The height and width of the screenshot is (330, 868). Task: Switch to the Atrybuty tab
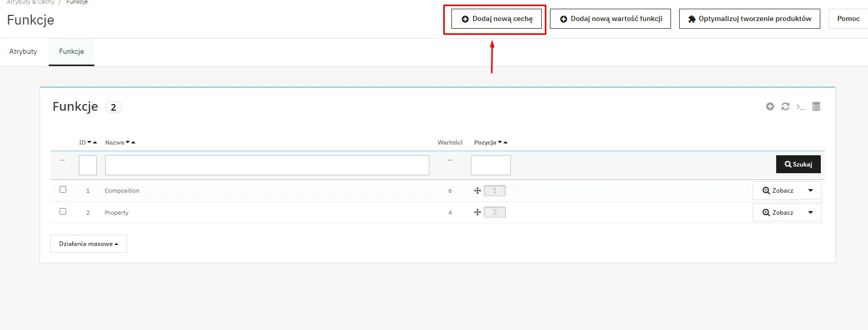tap(23, 52)
